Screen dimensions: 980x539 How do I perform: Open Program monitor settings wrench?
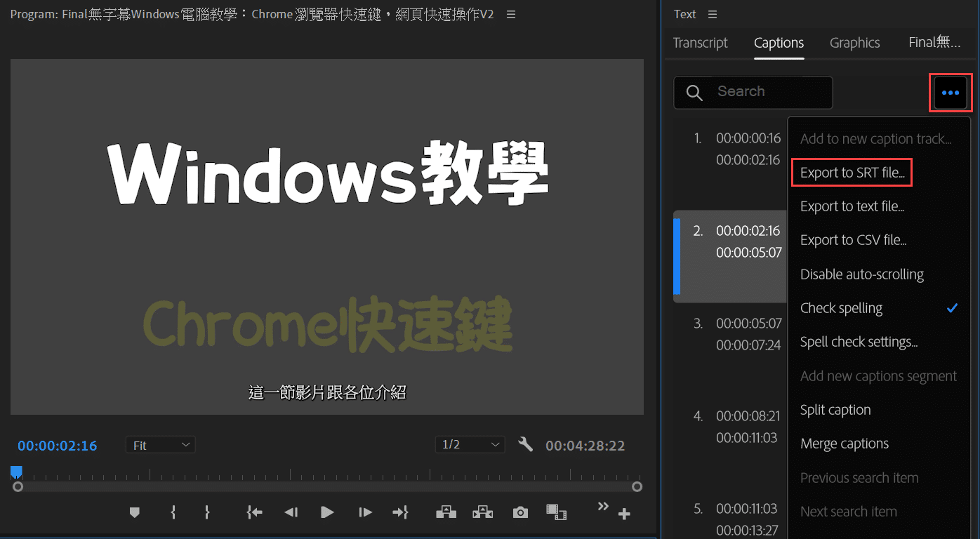[x=525, y=444]
